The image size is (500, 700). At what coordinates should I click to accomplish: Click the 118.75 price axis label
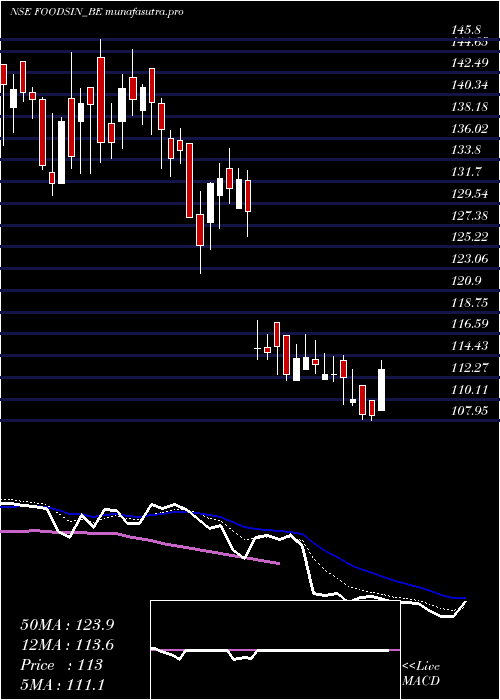pos(470,302)
